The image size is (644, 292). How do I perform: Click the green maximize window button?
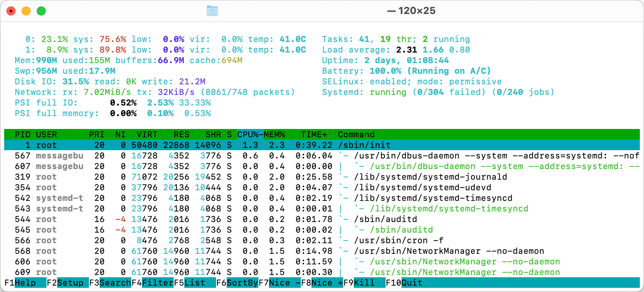click(x=41, y=11)
